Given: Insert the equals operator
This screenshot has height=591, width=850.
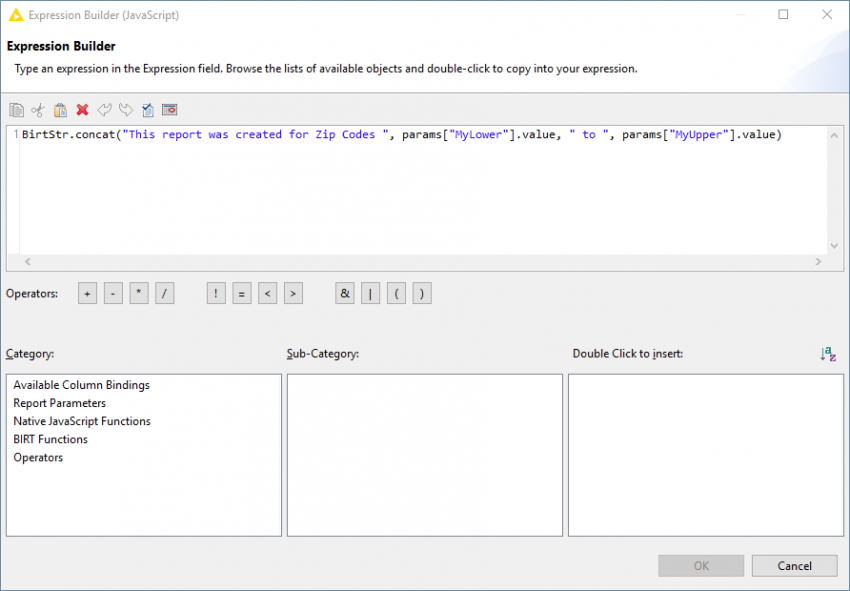Looking at the screenshot, I should [x=242, y=293].
